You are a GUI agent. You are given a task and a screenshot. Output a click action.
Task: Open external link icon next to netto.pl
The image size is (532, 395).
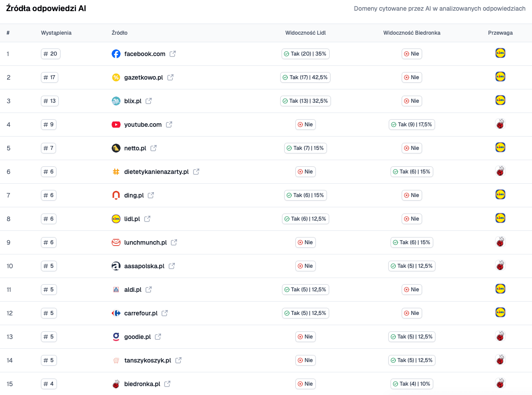153,148
